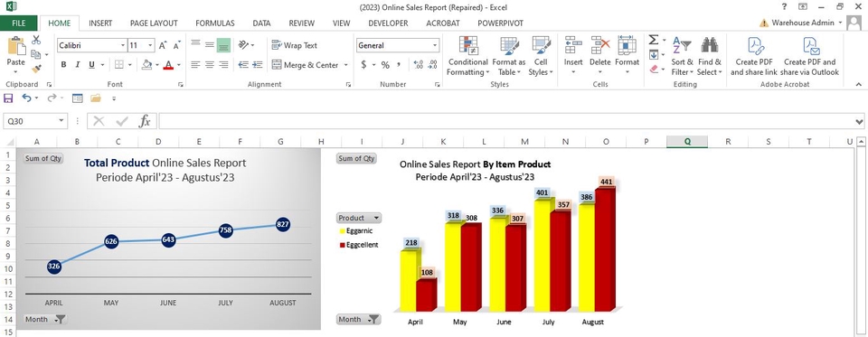The width and height of the screenshot is (868, 337).
Task: Click Delete cells button
Action: (x=600, y=56)
